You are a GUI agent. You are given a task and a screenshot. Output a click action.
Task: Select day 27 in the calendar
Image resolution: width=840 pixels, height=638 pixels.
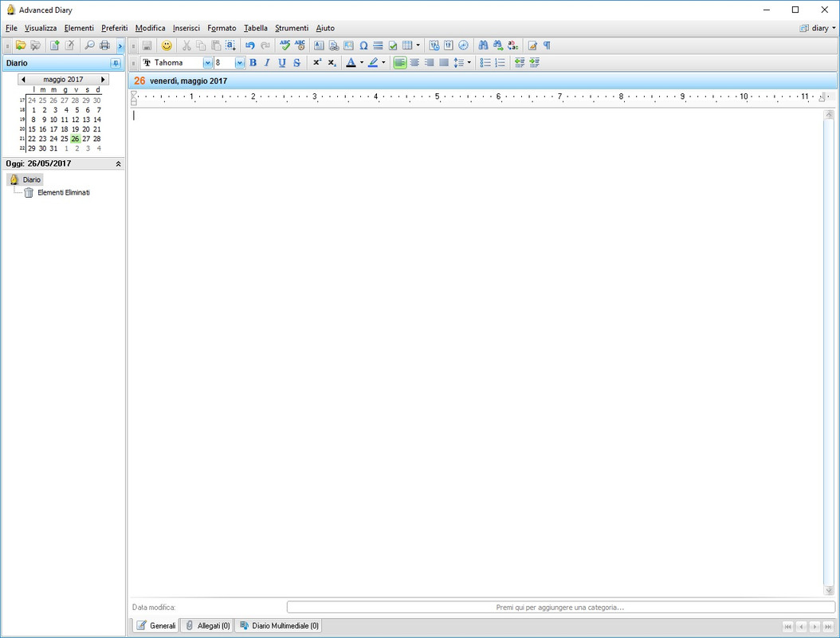pos(86,139)
